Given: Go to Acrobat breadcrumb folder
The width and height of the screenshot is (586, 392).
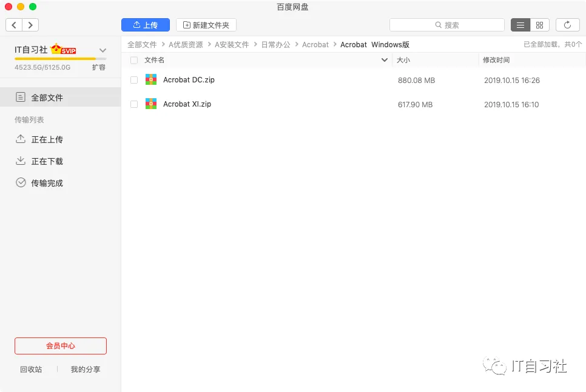Looking at the screenshot, I should pyautogui.click(x=315, y=45).
